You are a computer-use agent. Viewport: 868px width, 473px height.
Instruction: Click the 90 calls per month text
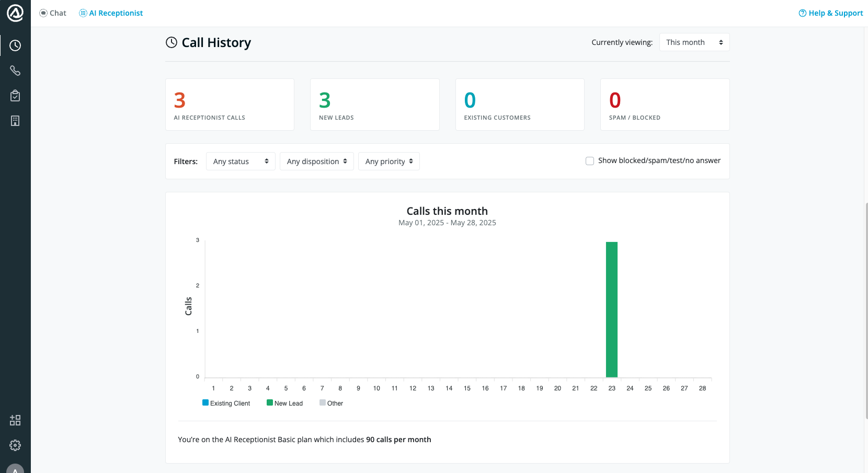(398, 440)
